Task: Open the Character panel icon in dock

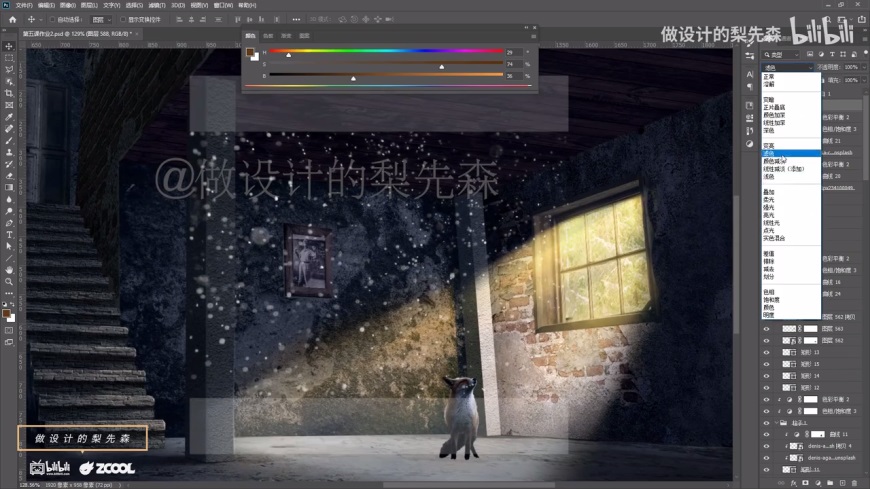Action: coord(750,74)
